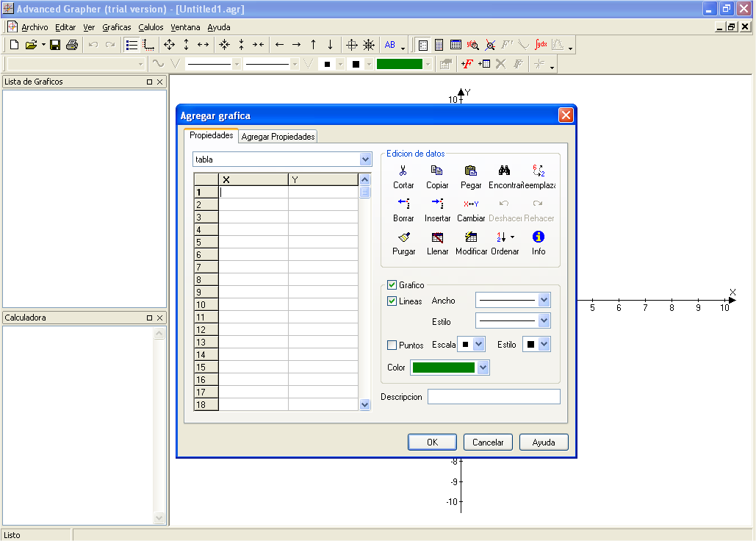The height and width of the screenshot is (541, 756).
Task: Close the Agregar grafica dialog
Action: 566,115
